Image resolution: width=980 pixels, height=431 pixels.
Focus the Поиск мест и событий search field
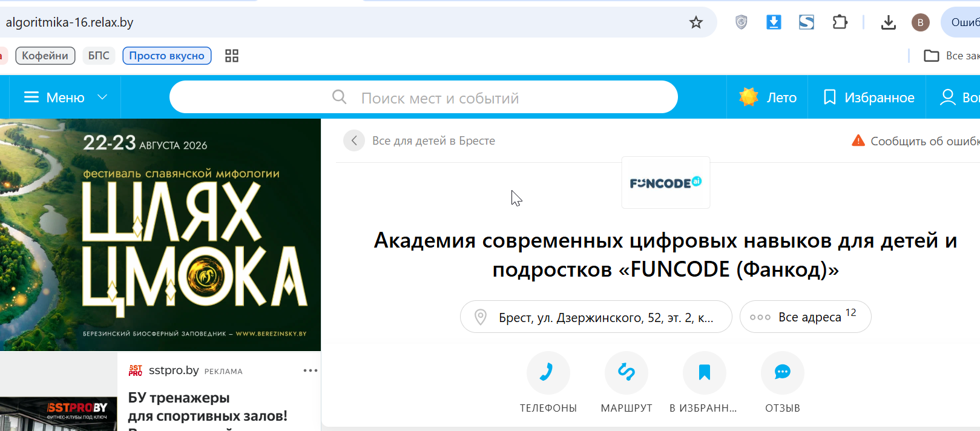[424, 97]
